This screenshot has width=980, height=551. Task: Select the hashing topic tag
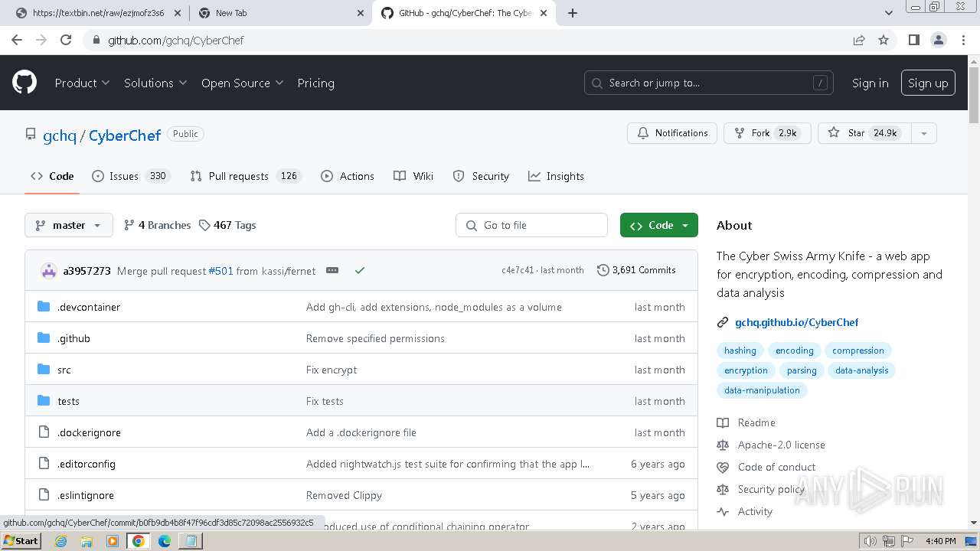[740, 350]
